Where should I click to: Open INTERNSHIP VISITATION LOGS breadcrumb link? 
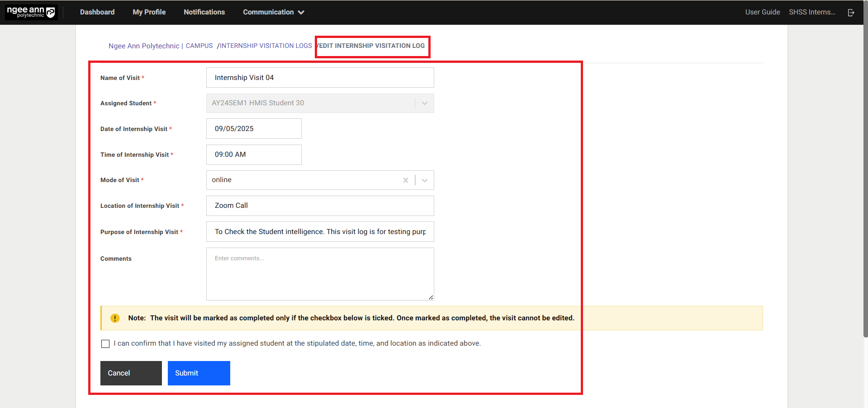click(x=266, y=46)
